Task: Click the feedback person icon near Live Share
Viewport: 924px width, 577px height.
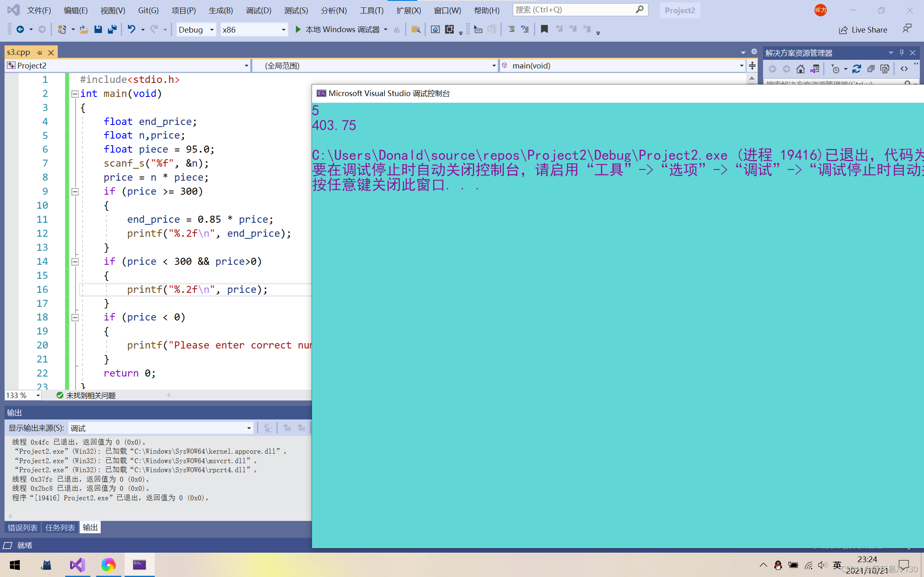Action: 907,29
